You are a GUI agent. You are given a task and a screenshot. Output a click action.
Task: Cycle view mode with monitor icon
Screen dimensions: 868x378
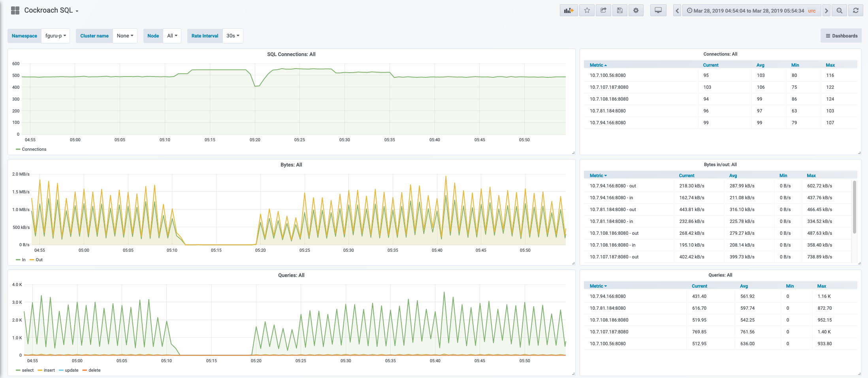coord(658,11)
